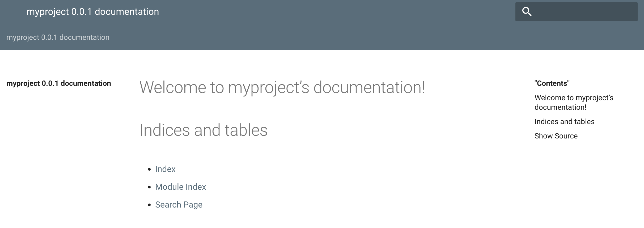Go to the Search Page link
This screenshot has width=644, height=228.
pos(179,205)
